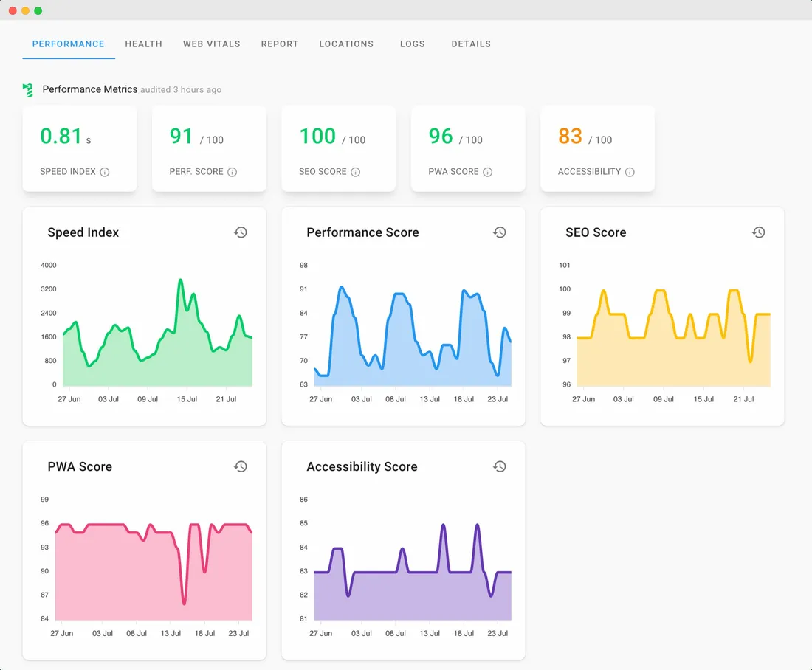Select the Locations tab
Viewport: 812px width, 670px height.
click(x=346, y=44)
